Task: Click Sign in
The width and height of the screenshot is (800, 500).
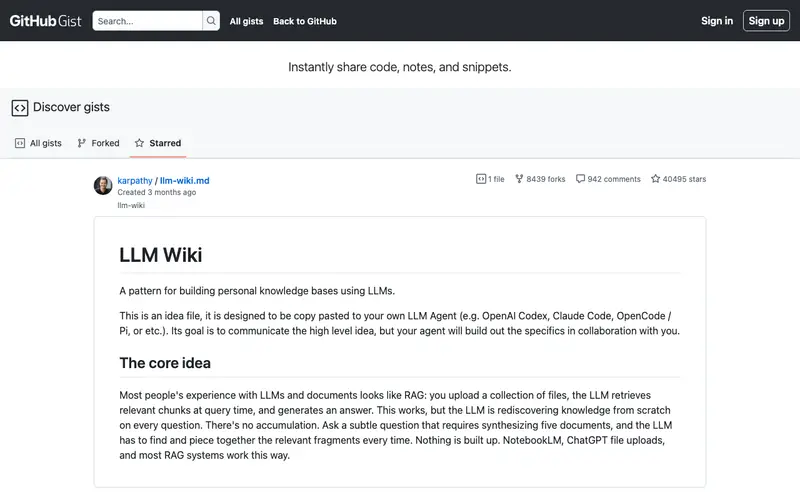Action: tap(717, 21)
